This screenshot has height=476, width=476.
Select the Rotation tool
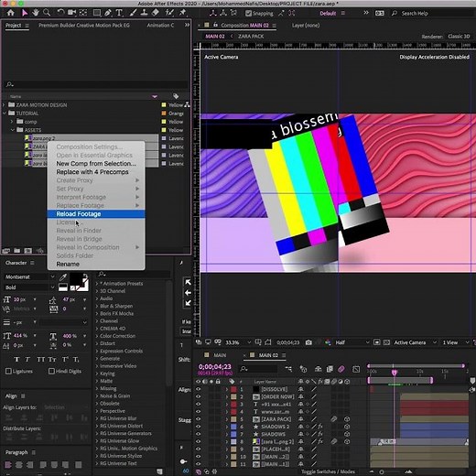pyautogui.click(x=60, y=13)
